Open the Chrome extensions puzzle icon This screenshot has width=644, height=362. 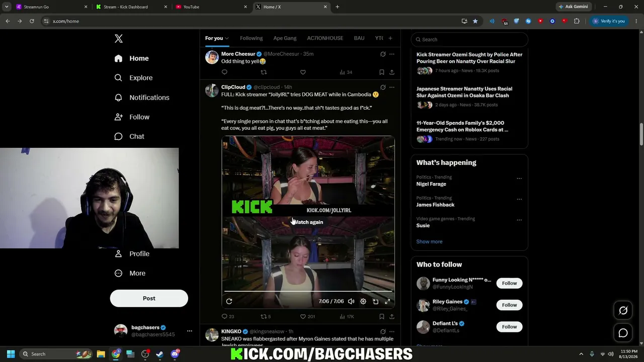pyautogui.click(x=577, y=21)
